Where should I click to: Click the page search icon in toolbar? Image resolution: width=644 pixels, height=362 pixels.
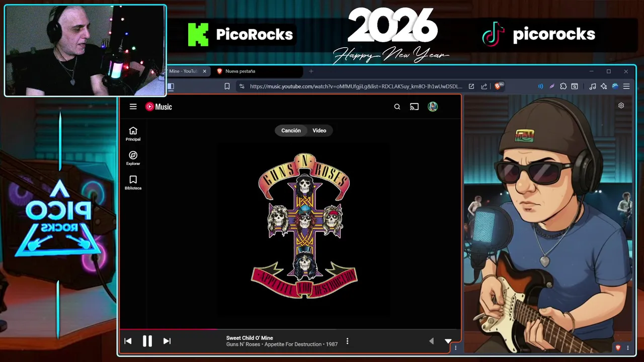click(x=575, y=86)
